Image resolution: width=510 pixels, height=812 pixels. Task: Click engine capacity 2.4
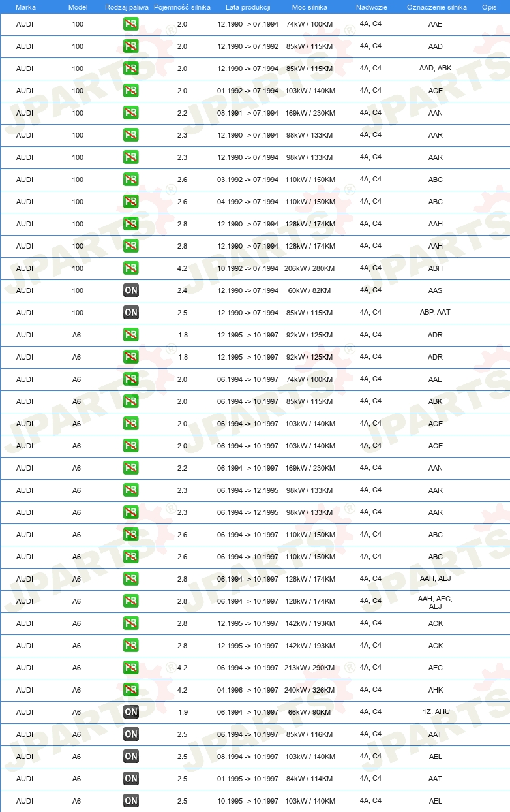pos(182,290)
